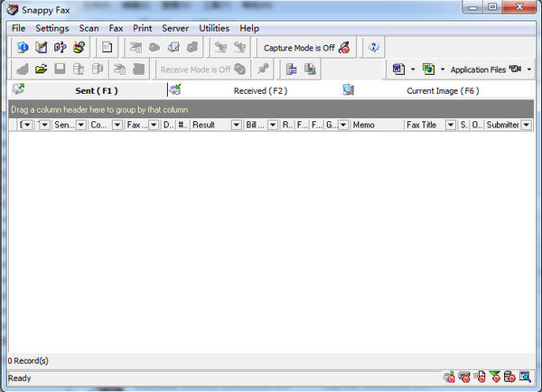542x392 pixels.
Task: Click the numbered page icon in top toolbar
Action: click(x=107, y=47)
